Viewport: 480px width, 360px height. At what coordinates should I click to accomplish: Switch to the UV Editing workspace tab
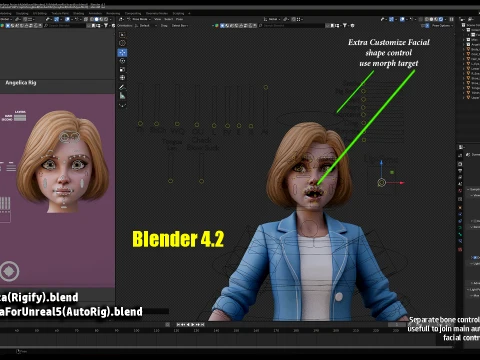click(40, 13)
